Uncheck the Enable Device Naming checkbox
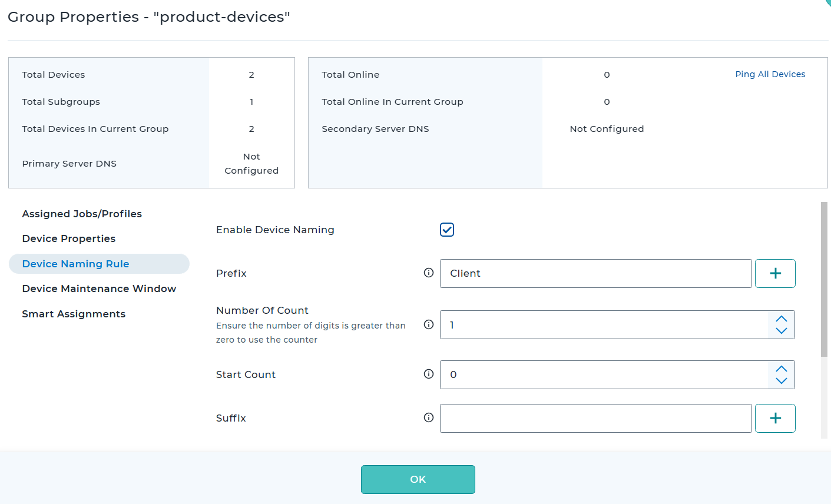The height and width of the screenshot is (504, 831). tap(447, 230)
